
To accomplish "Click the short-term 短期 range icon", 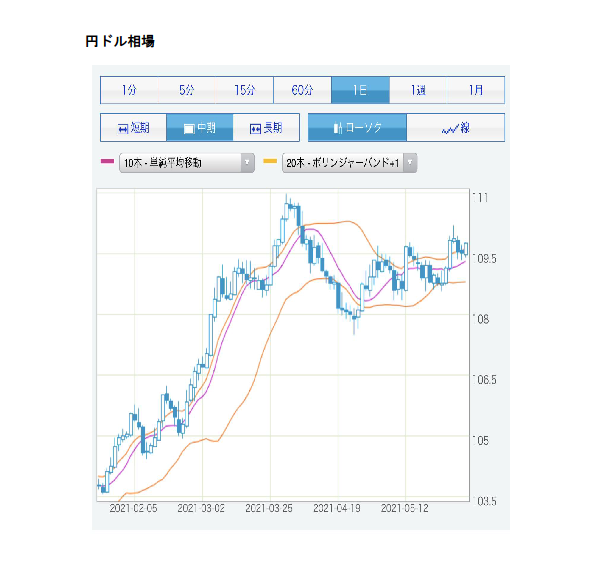I will (x=123, y=129).
